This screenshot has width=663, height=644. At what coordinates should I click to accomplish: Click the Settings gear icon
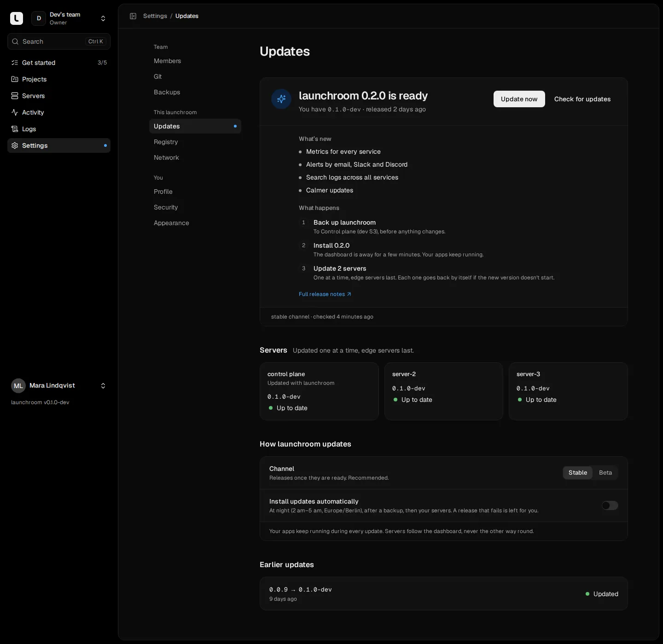(x=15, y=145)
